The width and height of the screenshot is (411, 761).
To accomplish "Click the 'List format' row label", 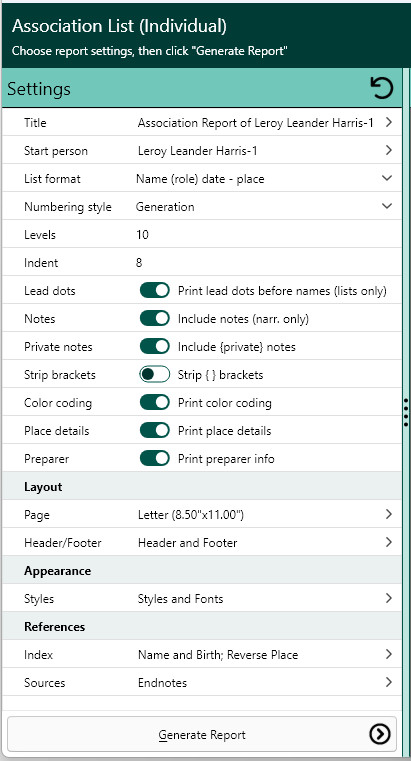I will (x=52, y=179).
